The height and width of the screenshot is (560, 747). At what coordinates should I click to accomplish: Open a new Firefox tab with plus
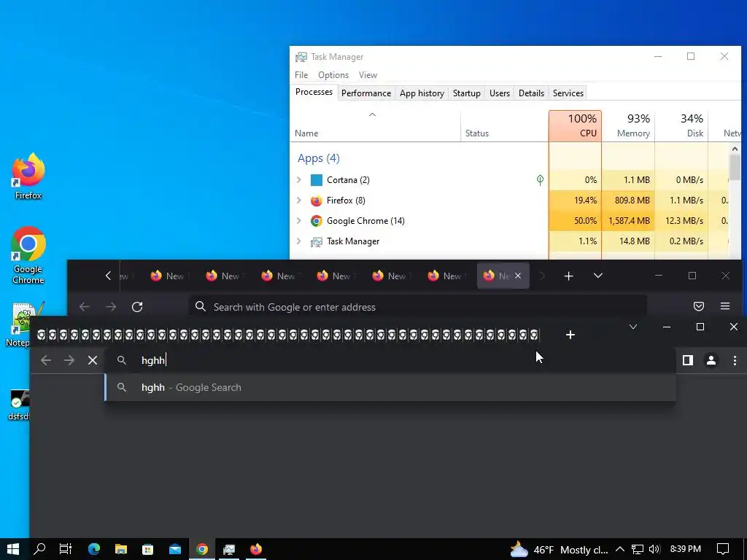(568, 276)
